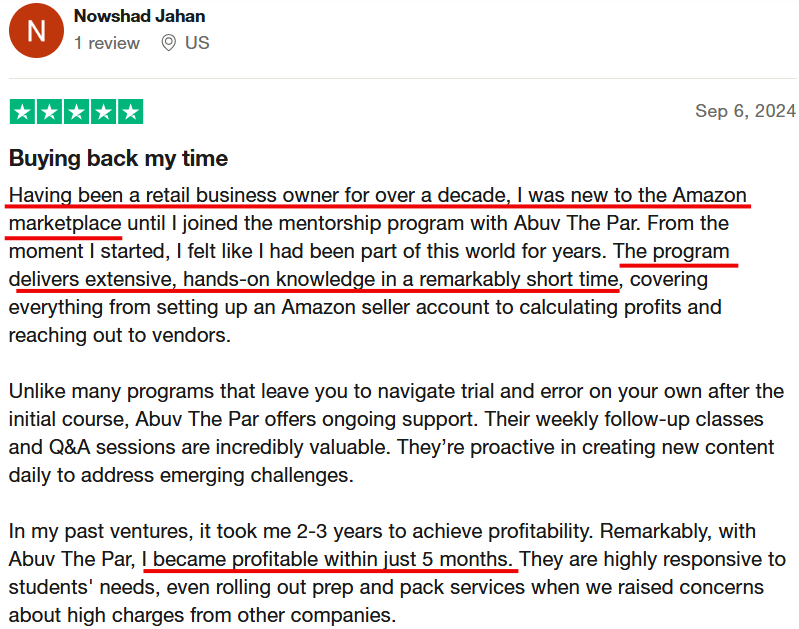Click the third green rating star
The image size is (799, 629).
(76, 112)
